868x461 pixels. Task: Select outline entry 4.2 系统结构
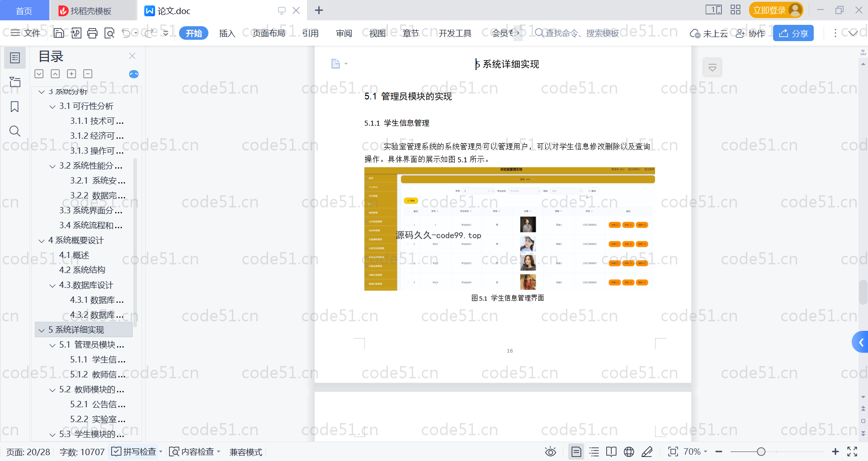coord(82,270)
